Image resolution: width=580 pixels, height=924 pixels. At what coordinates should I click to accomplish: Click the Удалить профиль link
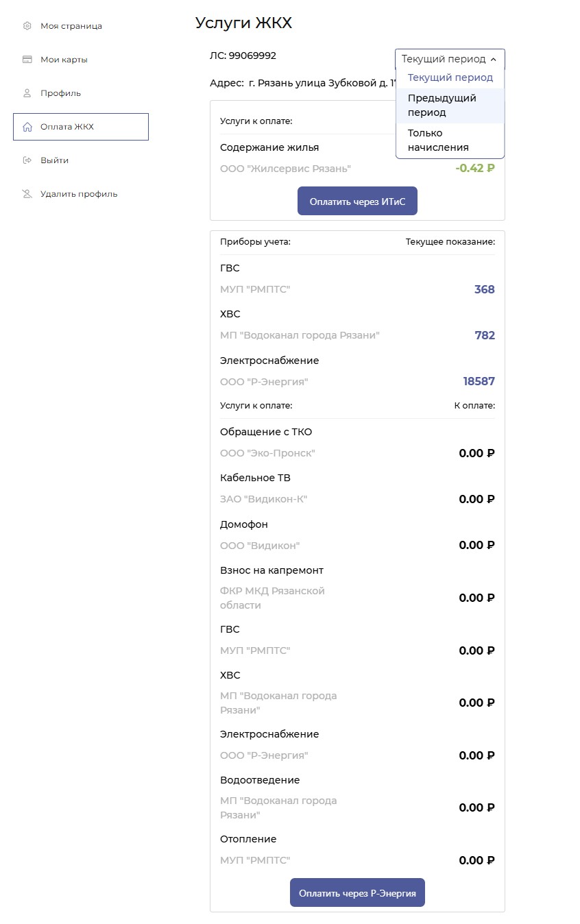79,194
